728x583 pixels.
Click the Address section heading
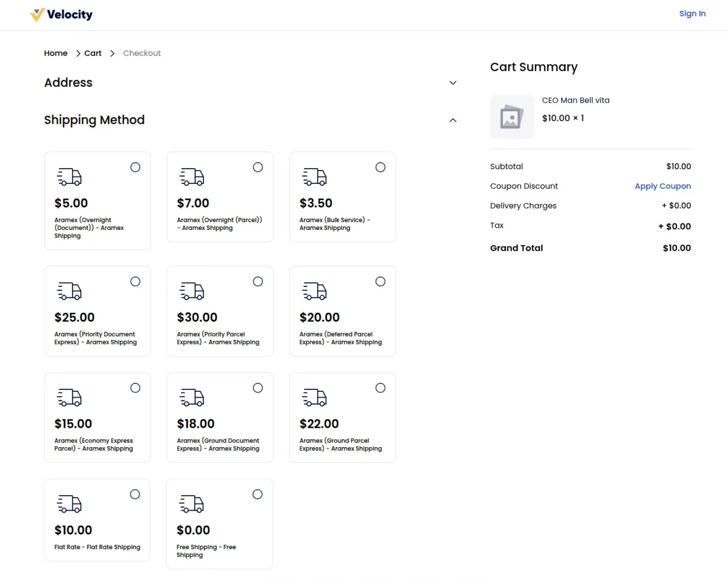click(69, 83)
